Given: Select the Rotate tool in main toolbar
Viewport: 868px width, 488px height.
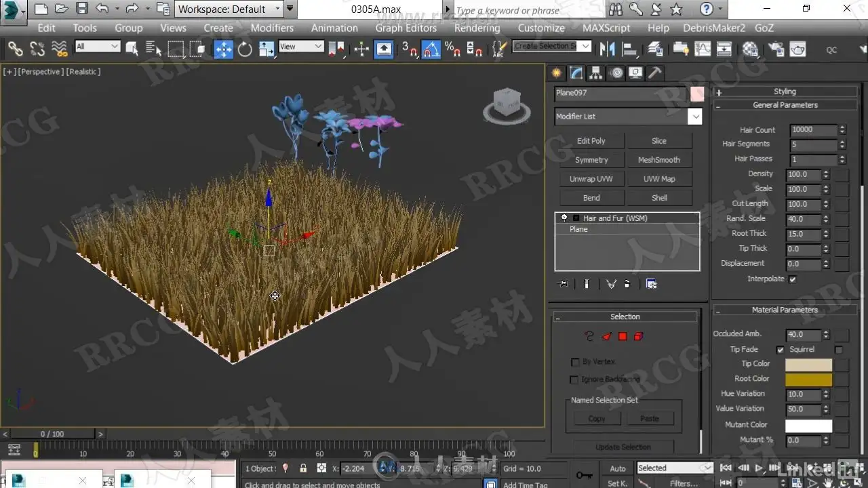Looking at the screenshot, I should click(245, 49).
